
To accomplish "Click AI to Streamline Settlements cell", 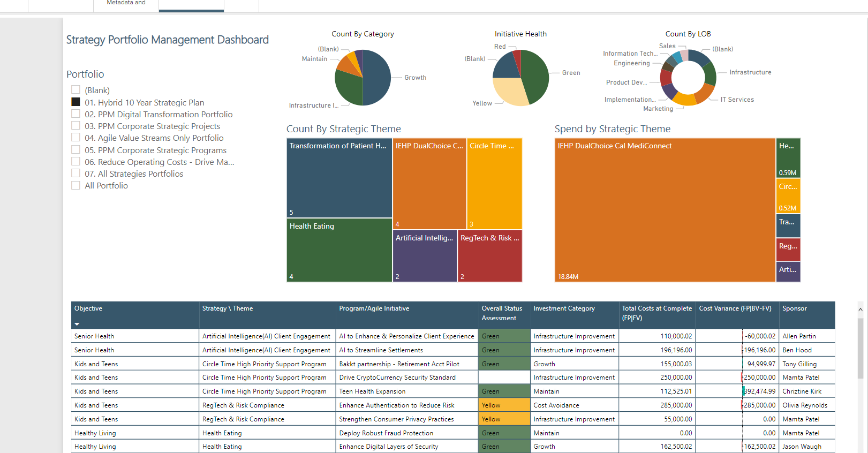I will 406,350.
